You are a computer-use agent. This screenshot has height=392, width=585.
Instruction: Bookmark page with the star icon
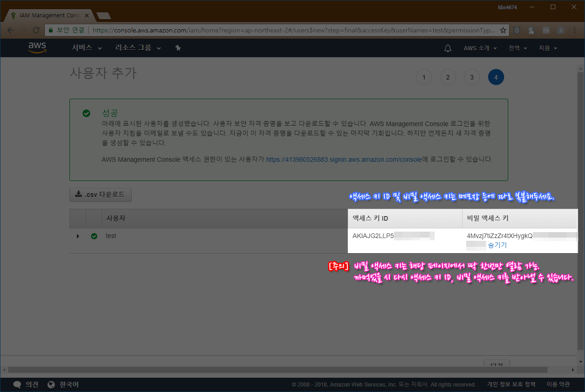pos(503,30)
